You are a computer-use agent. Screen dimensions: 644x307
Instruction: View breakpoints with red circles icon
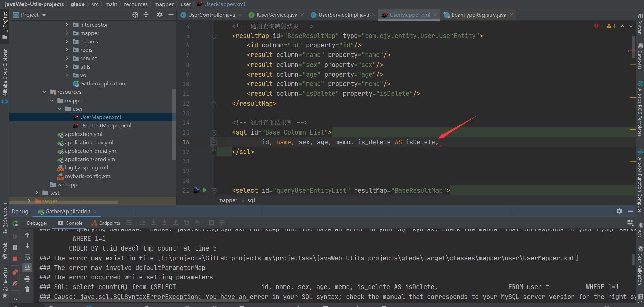pos(15,272)
